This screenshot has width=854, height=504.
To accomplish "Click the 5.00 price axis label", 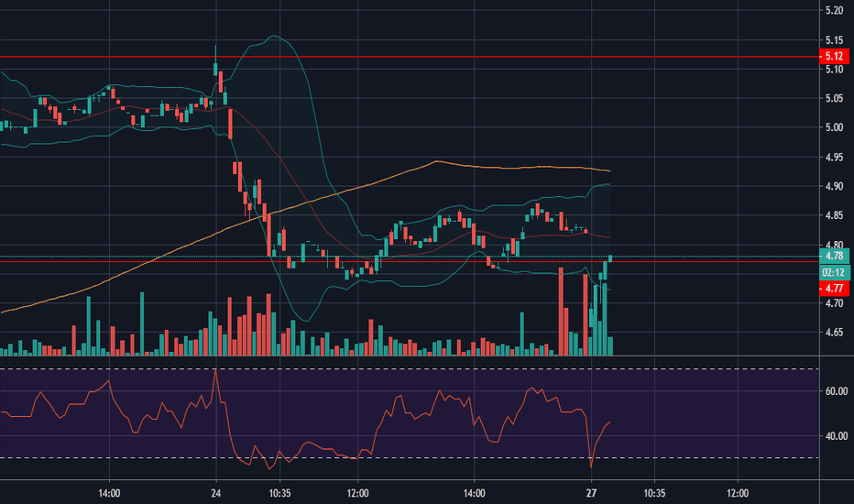I will 834,127.
